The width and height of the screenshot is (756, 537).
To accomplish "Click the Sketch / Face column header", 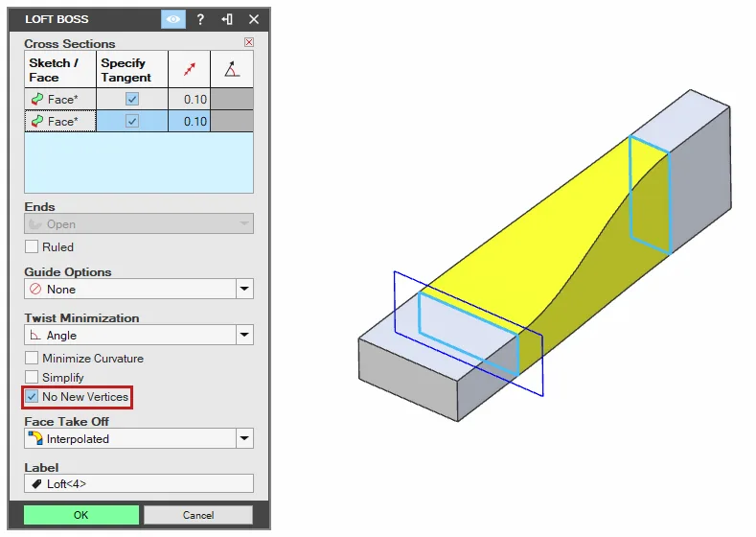I will pyautogui.click(x=60, y=69).
